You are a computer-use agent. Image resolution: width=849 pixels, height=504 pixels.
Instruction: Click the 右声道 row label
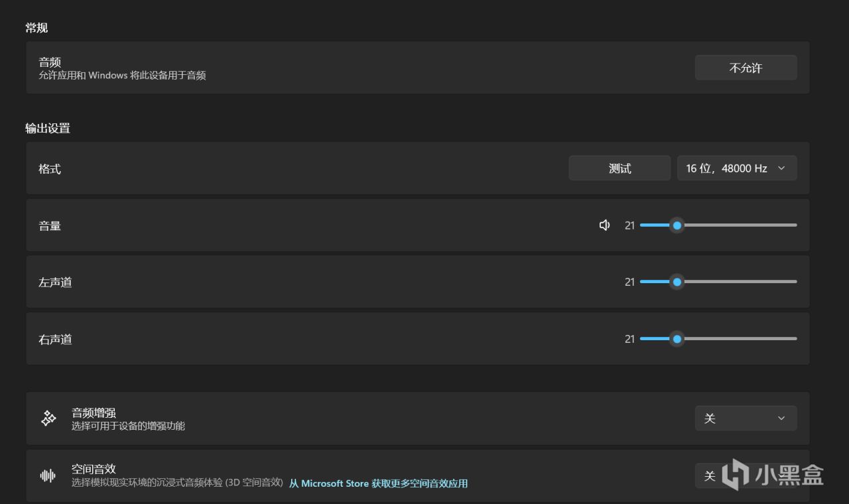coord(55,340)
